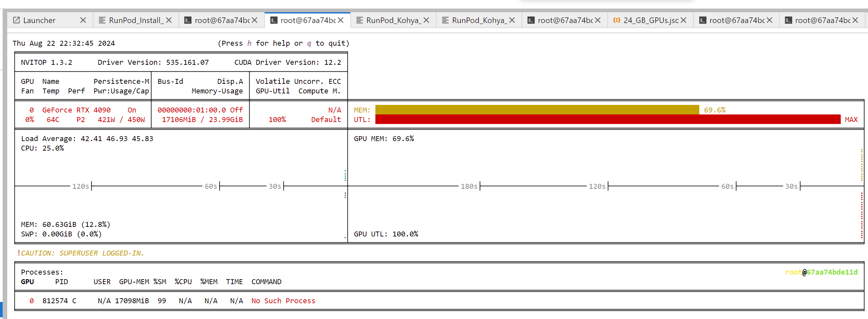Switch to the Launcher tab
Screen dimensions: 868x319
[x=50, y=20]
